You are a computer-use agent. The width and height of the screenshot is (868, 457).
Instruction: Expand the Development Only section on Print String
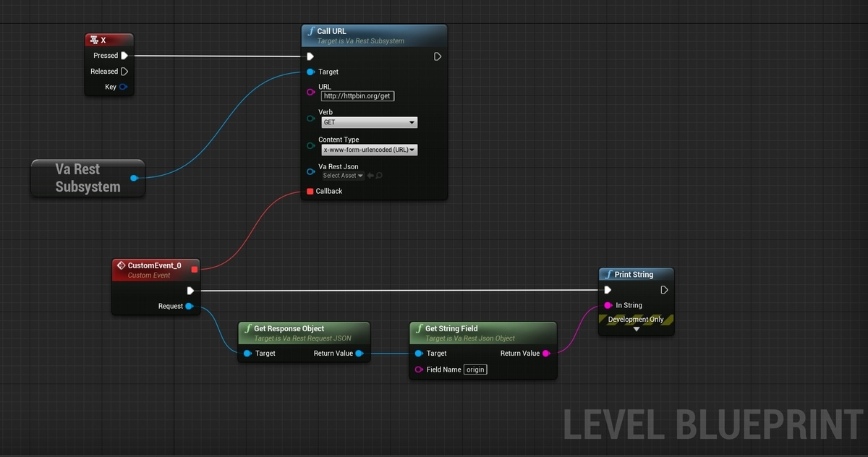pyautogui.click(x=637, y=328)
